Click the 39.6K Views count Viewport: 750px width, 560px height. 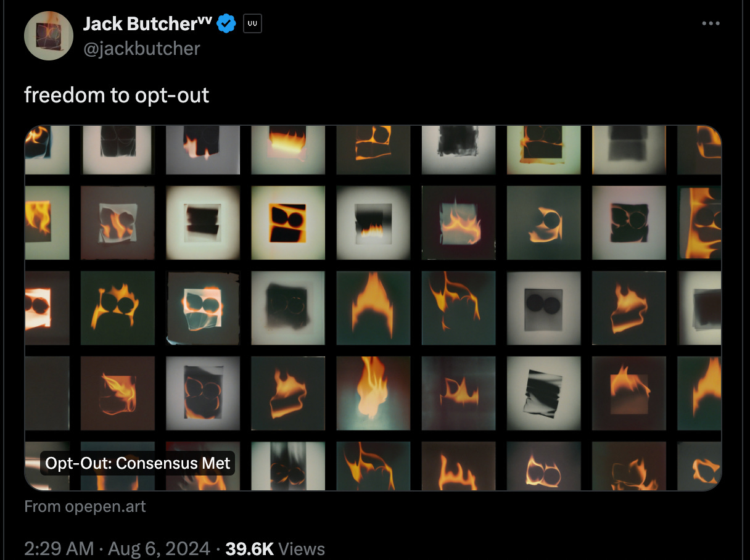(x=275, y=548)
